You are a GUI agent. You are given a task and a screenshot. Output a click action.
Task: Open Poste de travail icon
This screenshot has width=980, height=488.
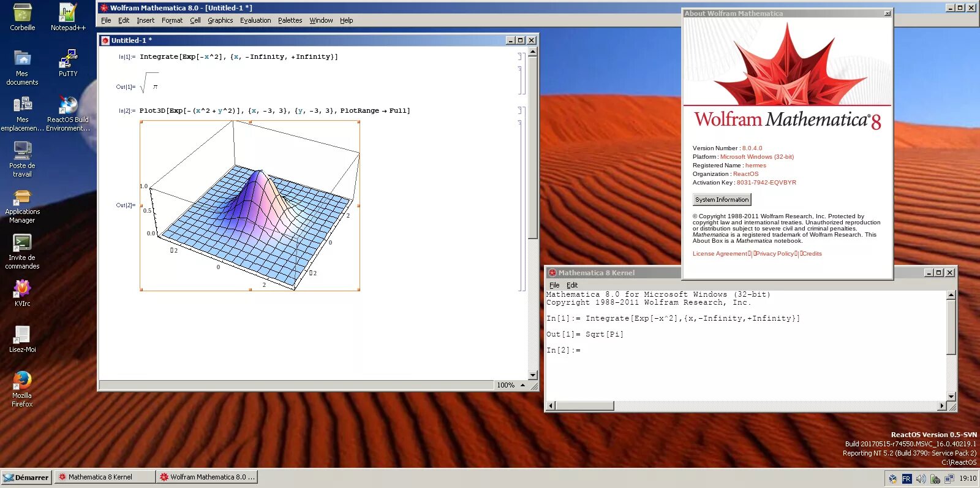(22, 159)
